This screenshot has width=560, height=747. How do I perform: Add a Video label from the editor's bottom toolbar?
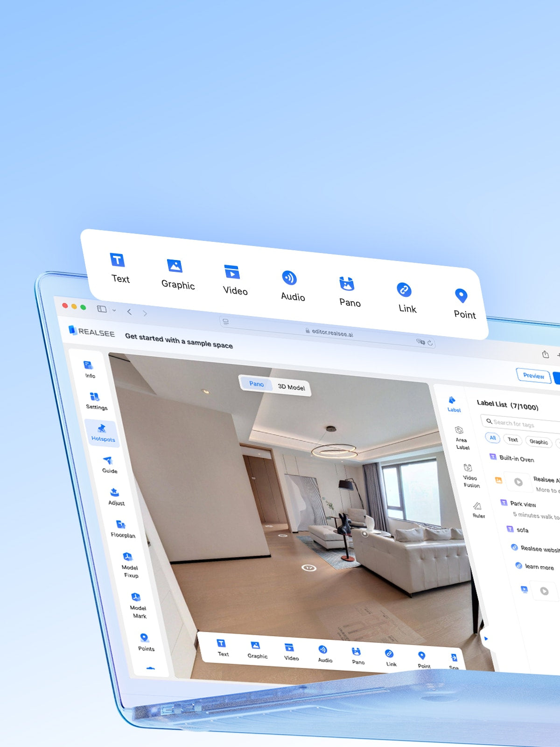[291, 652]
